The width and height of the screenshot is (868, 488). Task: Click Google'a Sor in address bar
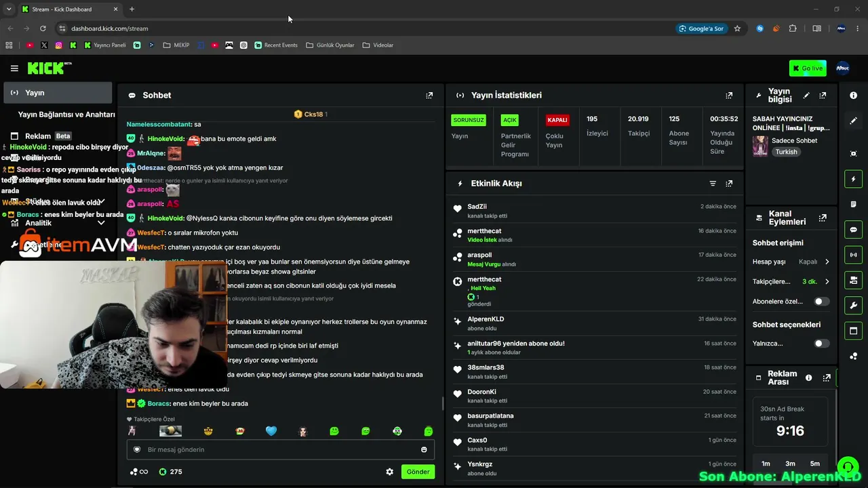click(x=701, y=28)
